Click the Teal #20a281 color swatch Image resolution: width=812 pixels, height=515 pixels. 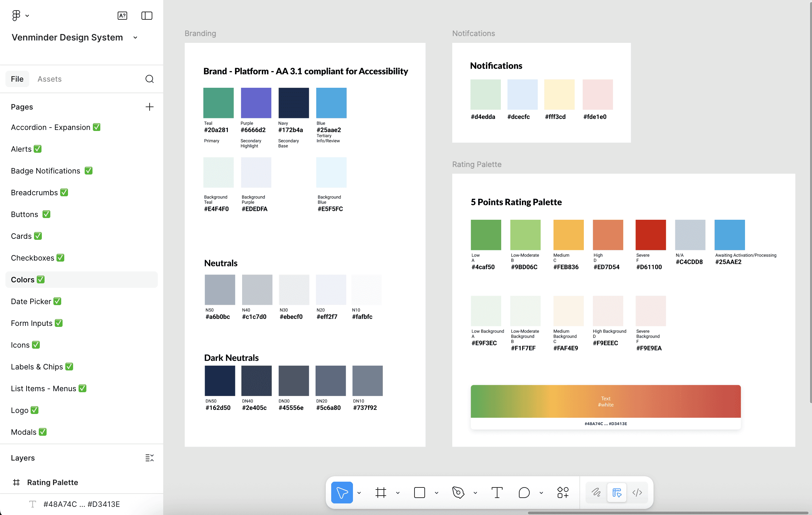(x=218, y=103)
